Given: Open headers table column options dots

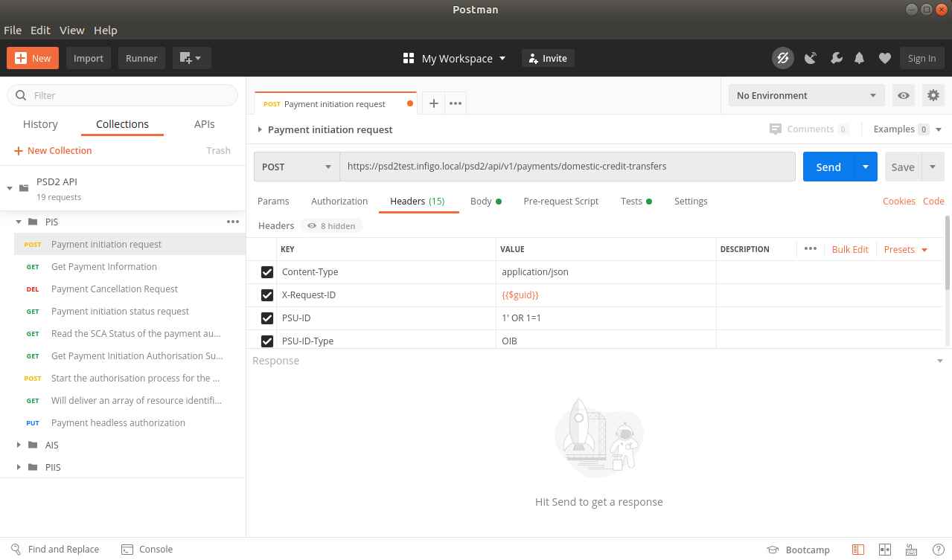Looking at the screenshot, I should pyautogui.click(x=811, y=249).
